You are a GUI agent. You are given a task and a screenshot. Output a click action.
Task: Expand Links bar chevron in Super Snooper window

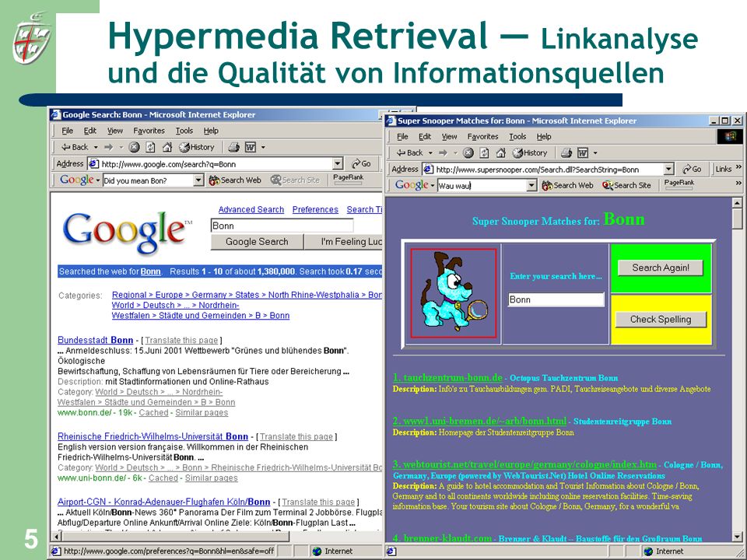[738, 167]
